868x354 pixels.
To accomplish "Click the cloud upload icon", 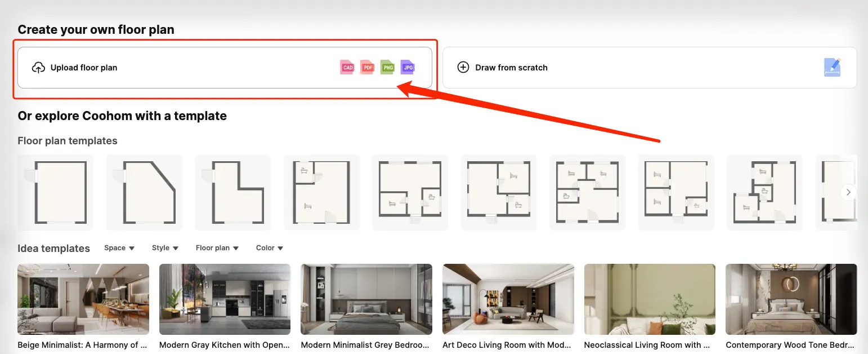I will tap(38, 67).
